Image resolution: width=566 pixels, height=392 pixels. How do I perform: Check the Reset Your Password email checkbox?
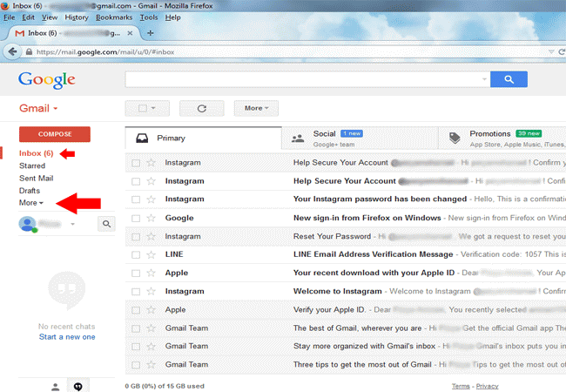pyautogui.click(x=136, y=237)
